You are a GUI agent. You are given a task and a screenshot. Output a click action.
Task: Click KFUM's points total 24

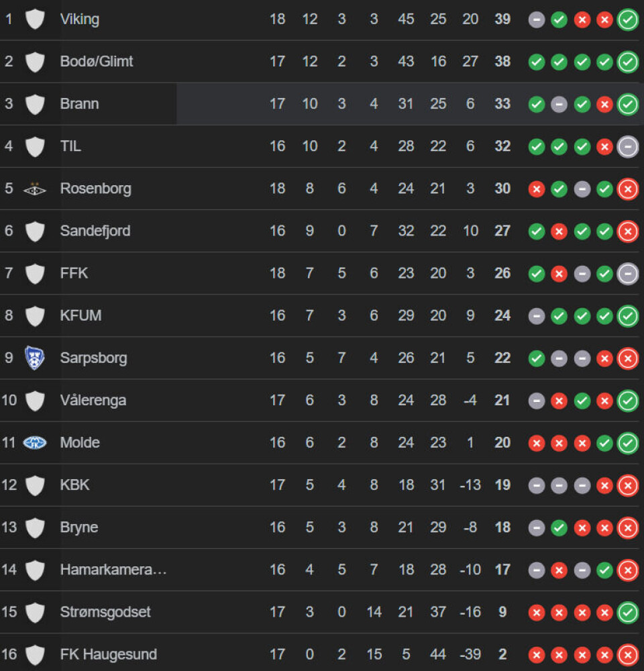pos(502,315)
